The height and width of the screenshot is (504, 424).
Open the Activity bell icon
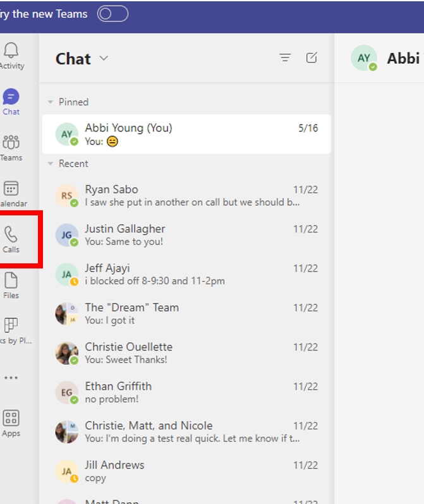tap(11, 51)
